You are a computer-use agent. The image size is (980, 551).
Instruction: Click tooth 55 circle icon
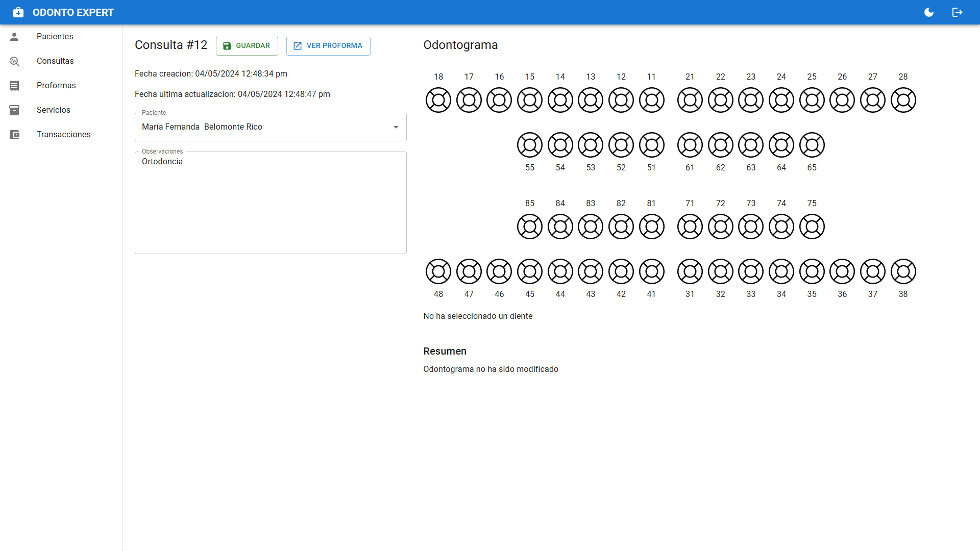(530, 145)
